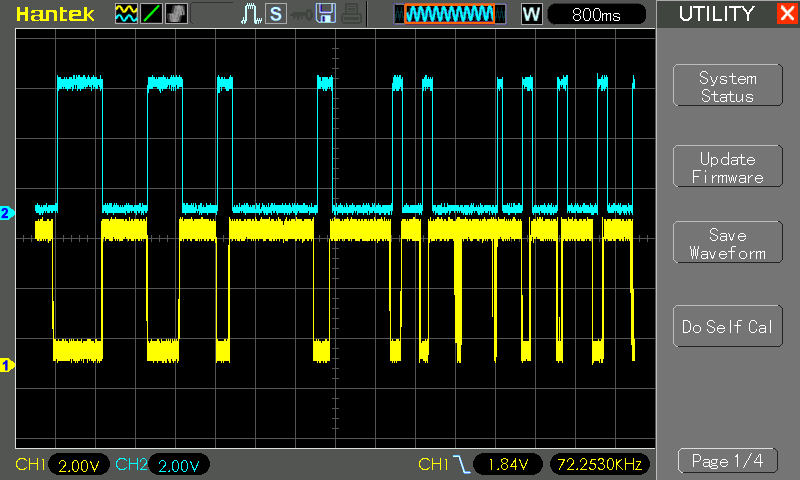Click the gray key lock icon

(x=301, y=15)
